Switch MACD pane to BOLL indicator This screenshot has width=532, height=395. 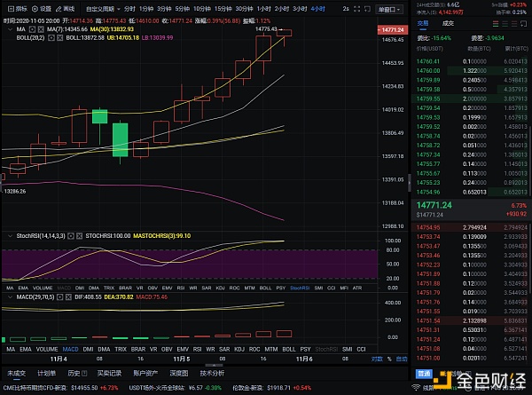coord(289,349)
